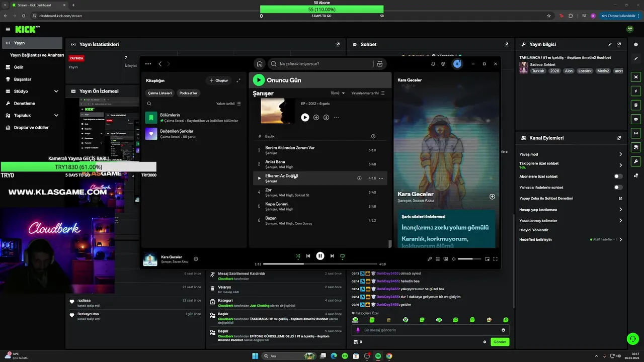Show lyrics with the microphone icon
Viewport: 644px width, 362px height.
click(x=430, y=259)
